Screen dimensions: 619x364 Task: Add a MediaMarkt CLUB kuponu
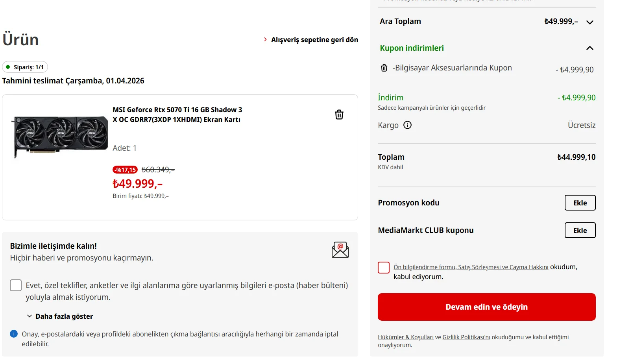(x=580, y=230)
